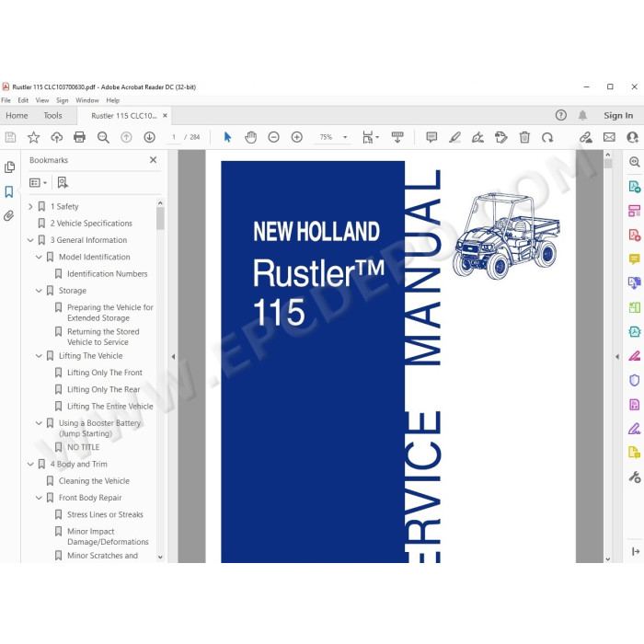644x644 pixels.
Task: Open the notifications bell
Action: 582,115
